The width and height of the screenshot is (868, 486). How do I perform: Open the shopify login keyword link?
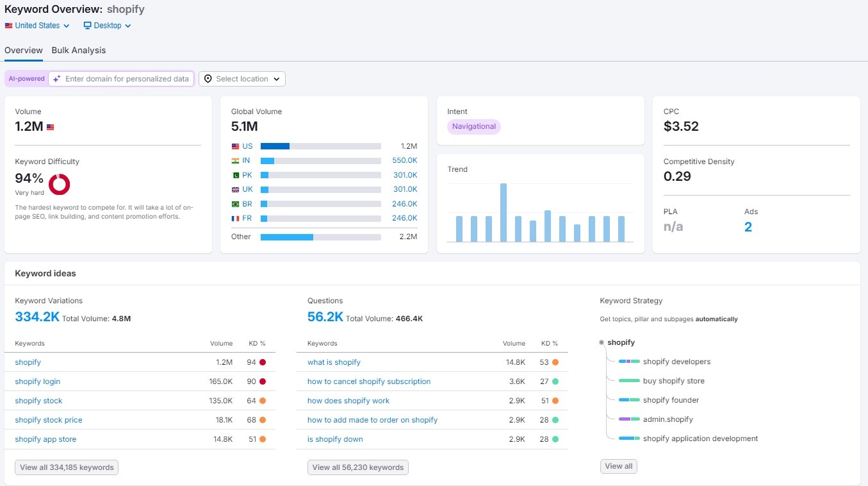38,381
